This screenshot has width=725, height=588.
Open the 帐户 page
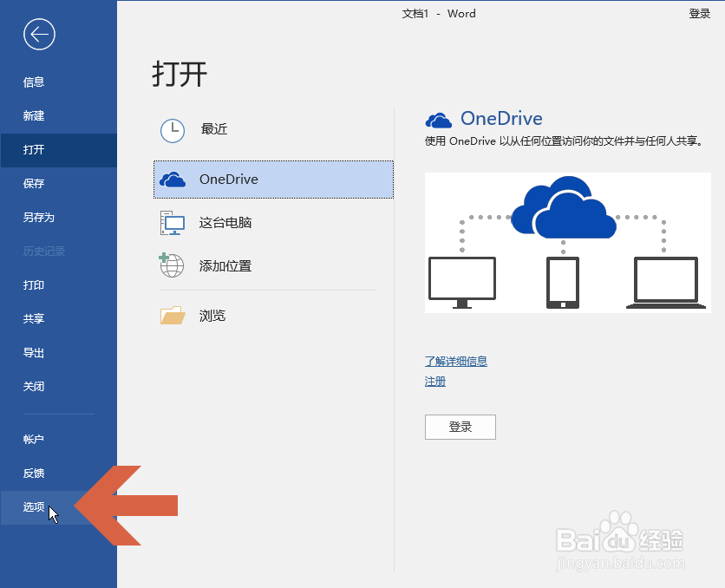point(58,440)
